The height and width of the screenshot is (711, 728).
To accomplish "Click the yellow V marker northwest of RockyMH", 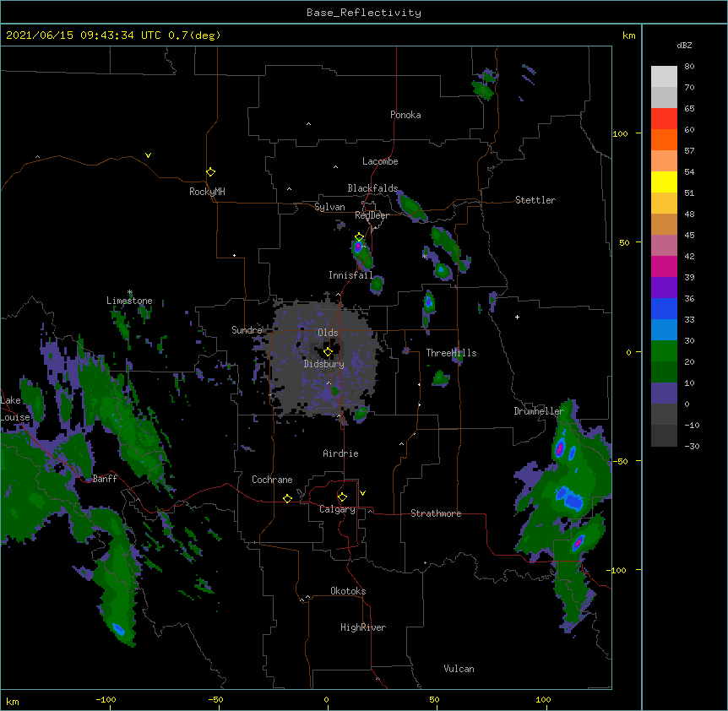I will click(x=148, y=155).
